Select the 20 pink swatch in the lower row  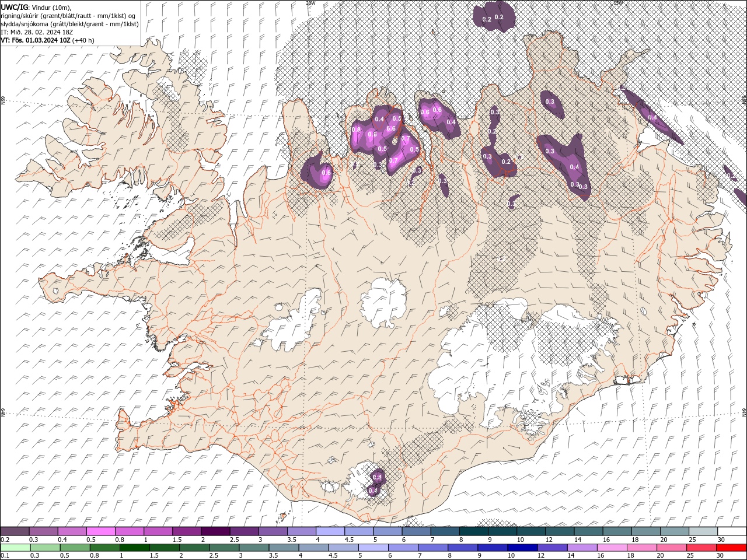(672, 548)
